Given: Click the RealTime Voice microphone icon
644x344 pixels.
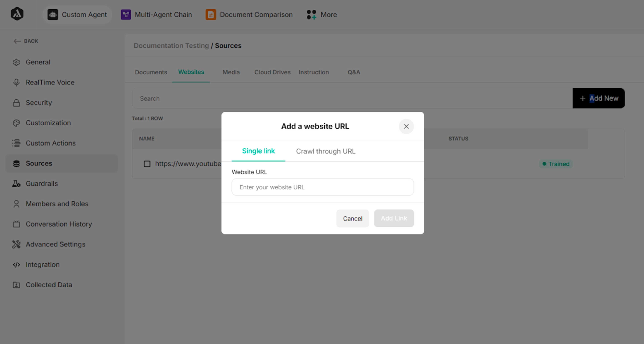Looking at the screenshot, I should click(x=16, y=82).
